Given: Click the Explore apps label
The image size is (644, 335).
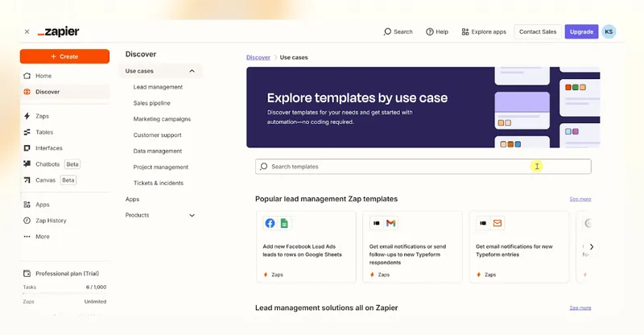Looking at the screenshot, I should [489, 31].
